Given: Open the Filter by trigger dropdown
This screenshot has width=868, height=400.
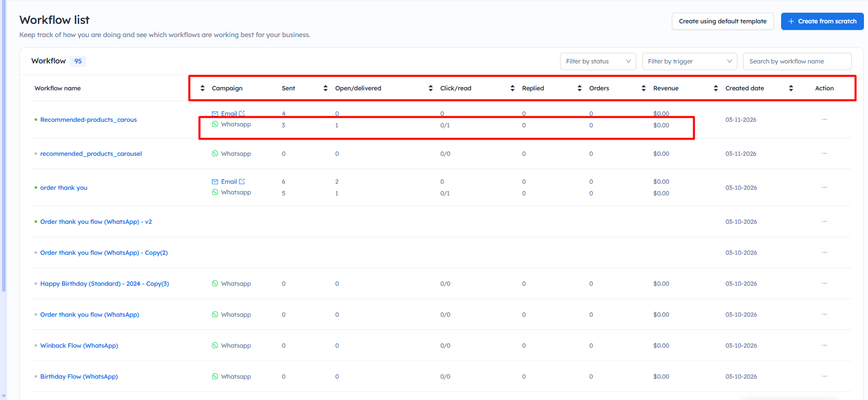Looking at the screenshot, I should [x=689, y=61].
